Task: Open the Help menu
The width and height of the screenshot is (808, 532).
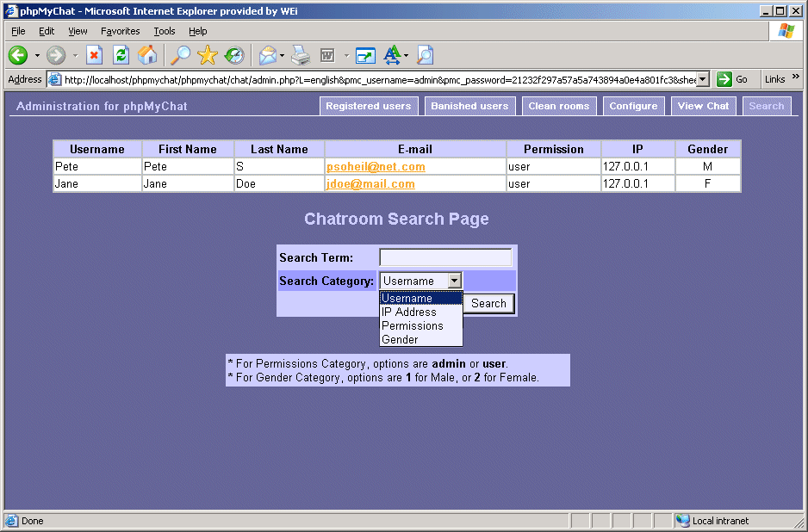Action: coord(198,31)
